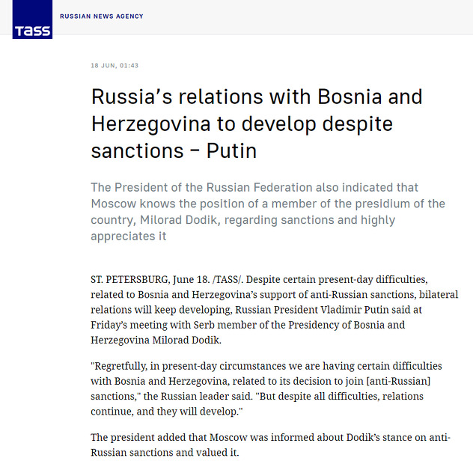Image resolution: width=473 pixels, height=476 pixels.
Task: Click the article headline about Bosnia and Herzegovina
Action: coord(257,123)
